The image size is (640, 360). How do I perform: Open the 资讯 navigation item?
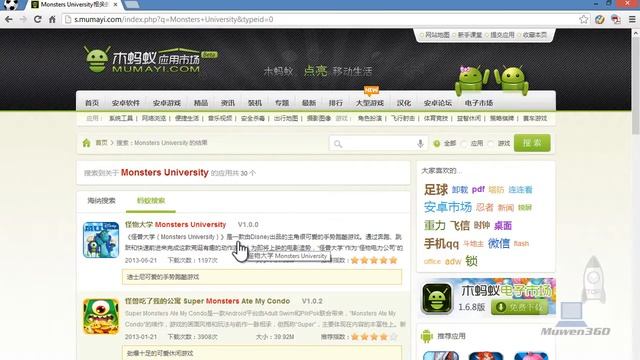(x=228, y=103)
